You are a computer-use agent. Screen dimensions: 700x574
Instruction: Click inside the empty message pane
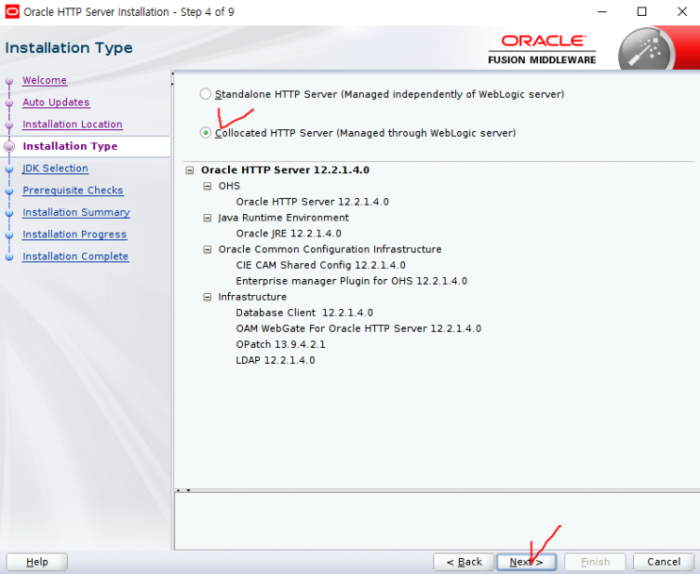tap(437, 521)
